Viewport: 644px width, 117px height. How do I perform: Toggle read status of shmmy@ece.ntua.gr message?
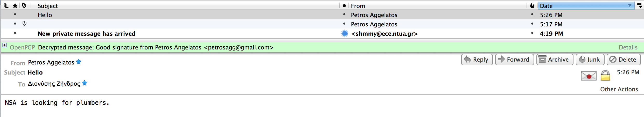tap(344, 33)
